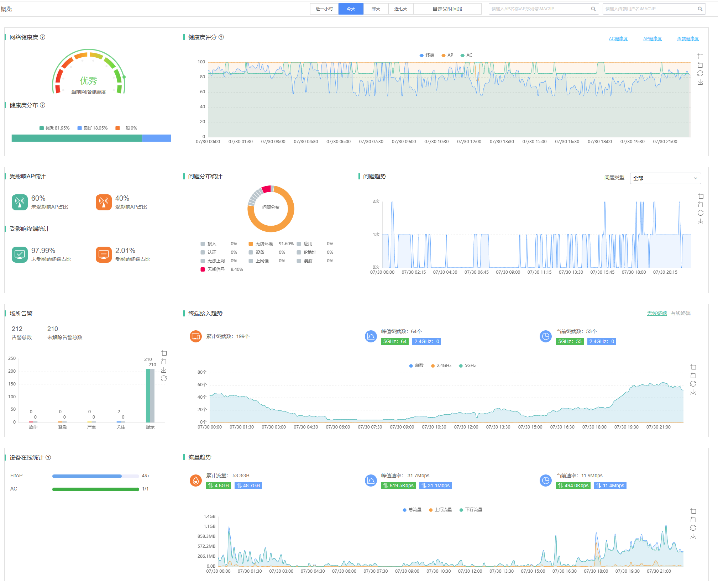Click the zoom reset icon on the 终端接入趋势 chart

(x=693, y=376)
